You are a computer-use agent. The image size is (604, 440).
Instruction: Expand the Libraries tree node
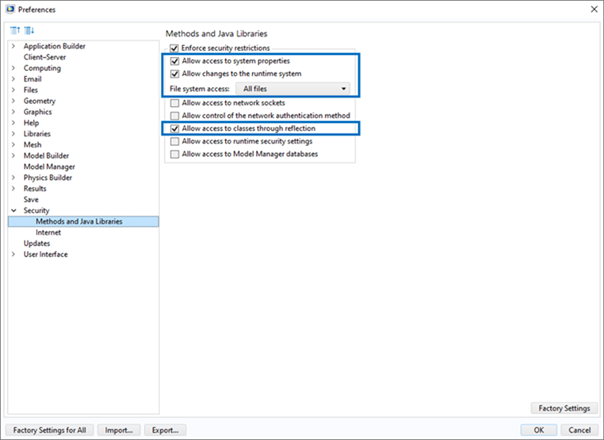pos(13,134)
